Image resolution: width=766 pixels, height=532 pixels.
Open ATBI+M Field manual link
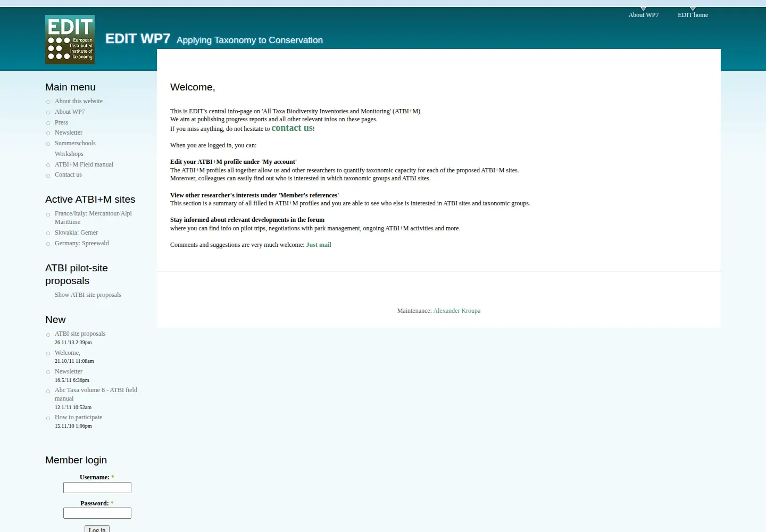tap(84, 164)
